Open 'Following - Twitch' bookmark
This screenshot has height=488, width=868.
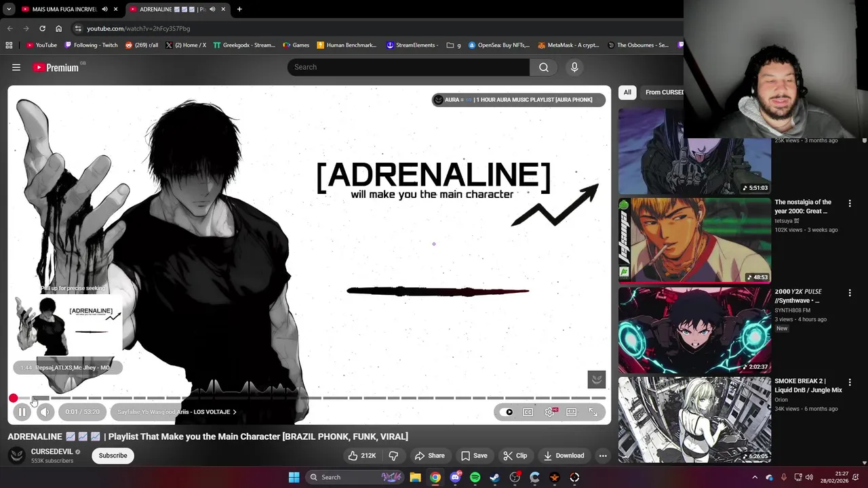tap(91, 45)
